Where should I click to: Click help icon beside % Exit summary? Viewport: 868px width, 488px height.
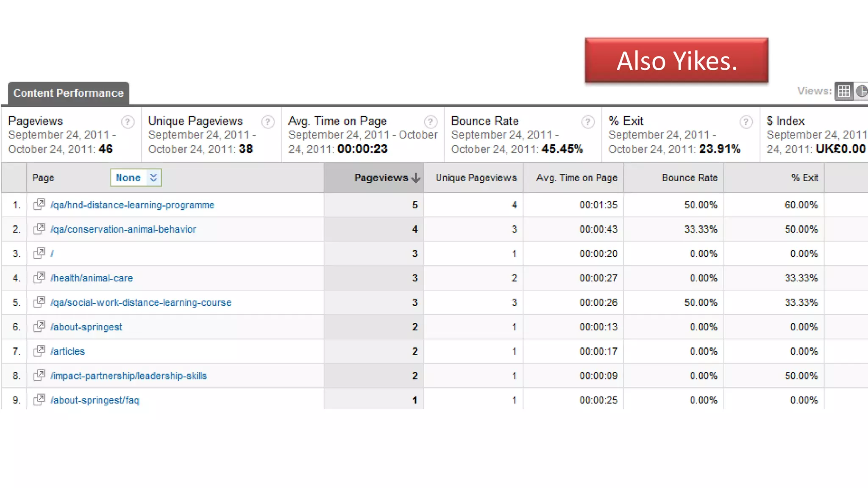[x=746, y=122]
